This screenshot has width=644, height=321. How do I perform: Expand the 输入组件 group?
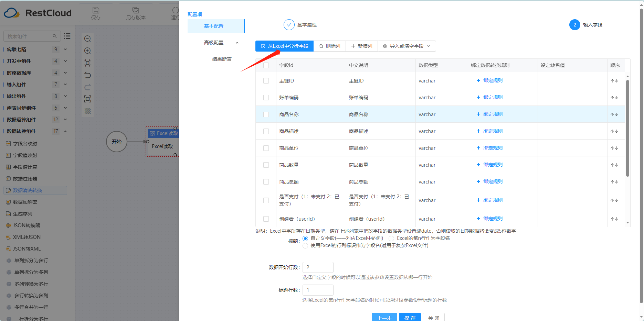click(65, 85)
